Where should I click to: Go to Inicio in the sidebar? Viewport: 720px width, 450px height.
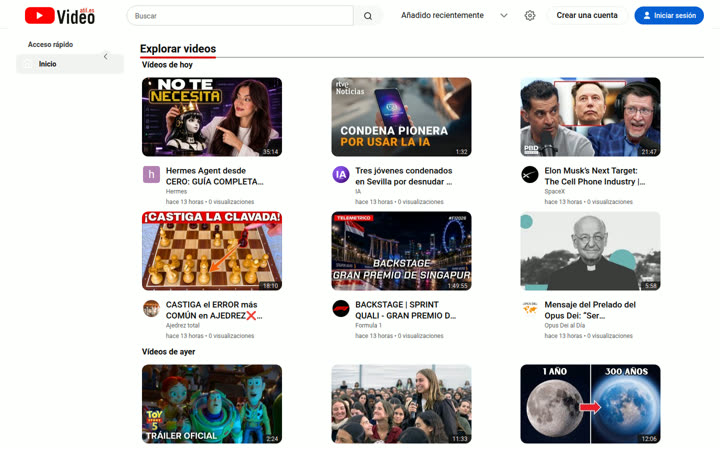click(x=70, y=64)
